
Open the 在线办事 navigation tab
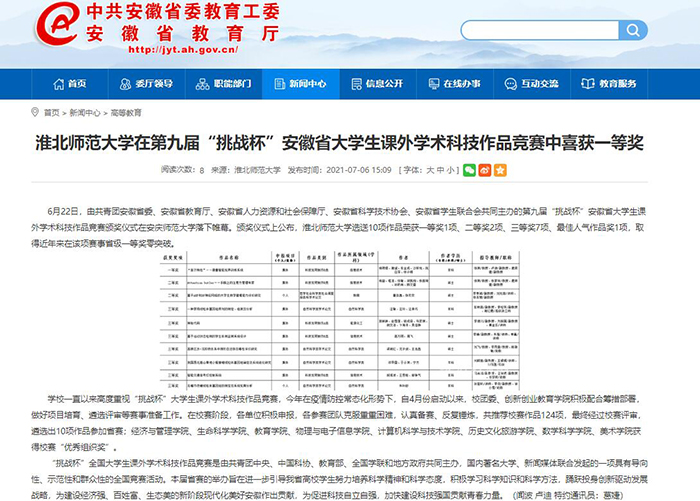[455, 84]
